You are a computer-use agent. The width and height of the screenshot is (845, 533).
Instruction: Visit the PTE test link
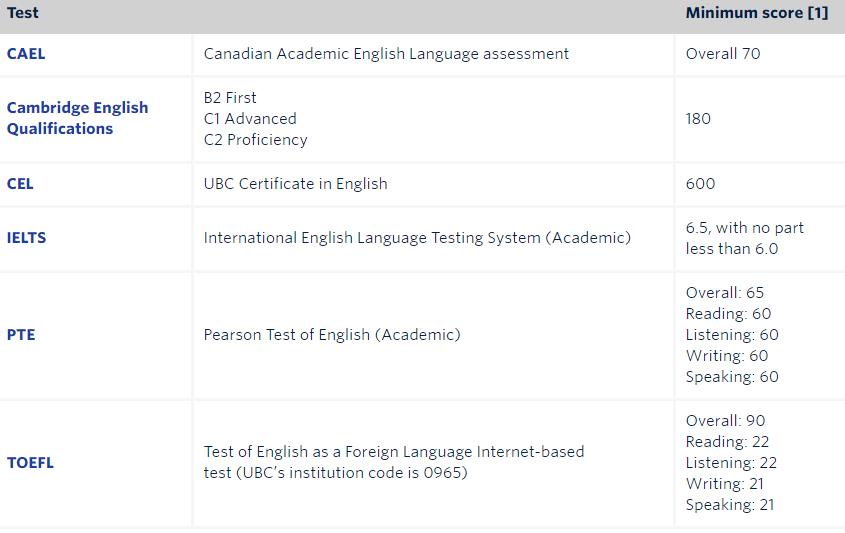tap(21, 335)
